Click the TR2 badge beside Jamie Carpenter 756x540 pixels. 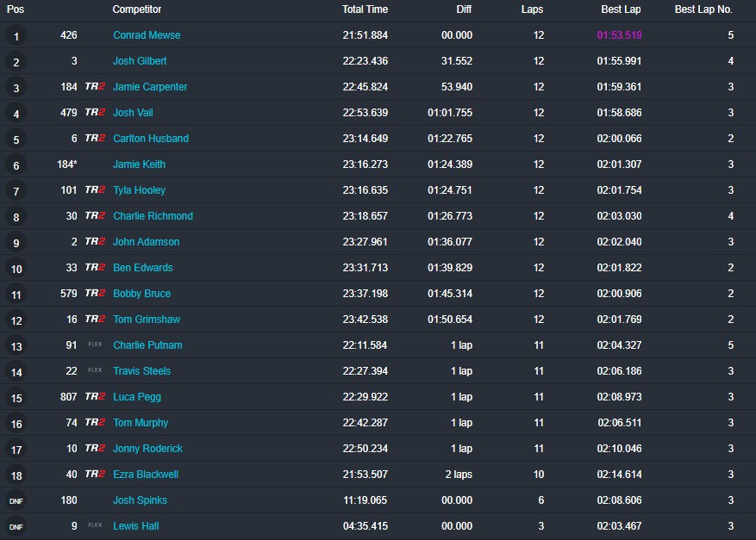tap(95, 87)
